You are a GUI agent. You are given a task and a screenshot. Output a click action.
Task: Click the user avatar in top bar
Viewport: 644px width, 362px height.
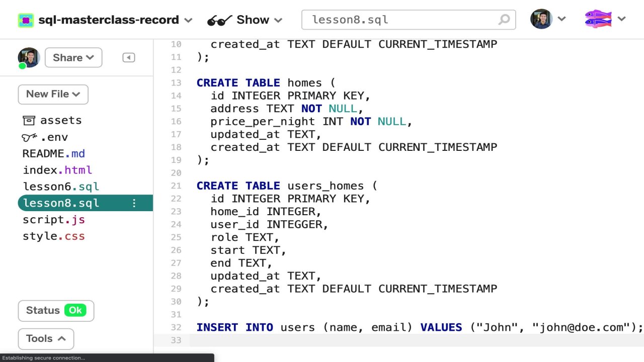point(541,19)
